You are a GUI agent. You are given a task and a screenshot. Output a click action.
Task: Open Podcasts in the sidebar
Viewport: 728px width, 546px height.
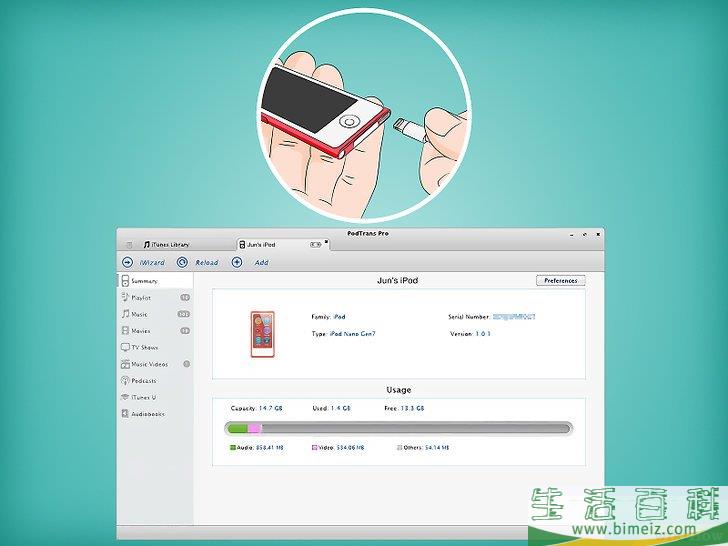[x=155, y=381]
